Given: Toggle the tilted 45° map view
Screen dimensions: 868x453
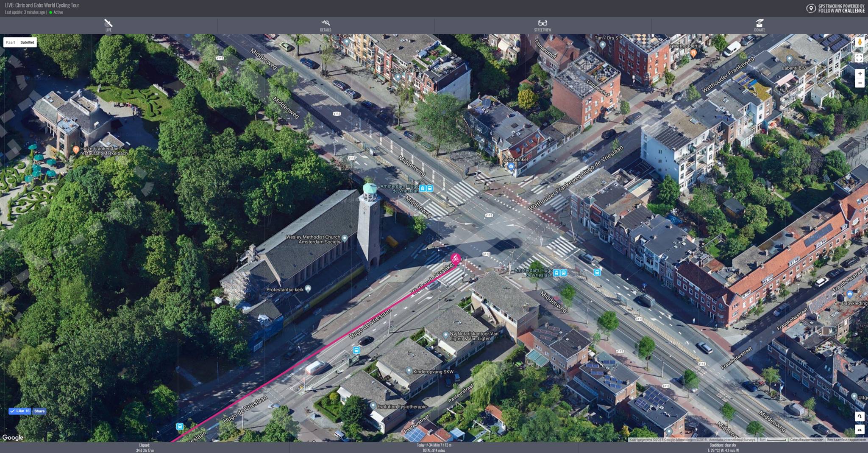Looking at the screenshot, I should (860, 430).
